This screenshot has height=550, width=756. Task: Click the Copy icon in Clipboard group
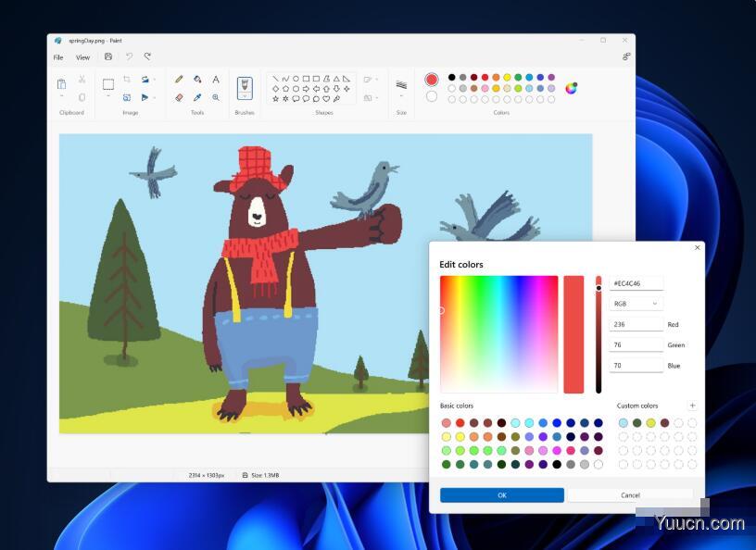tap(82, 97)
